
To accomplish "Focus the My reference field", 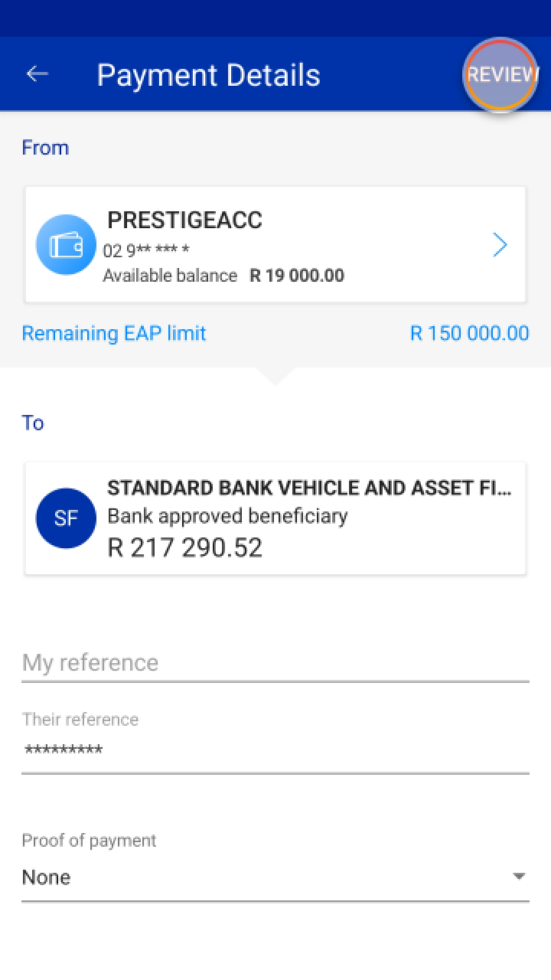I will click(275, 662).
